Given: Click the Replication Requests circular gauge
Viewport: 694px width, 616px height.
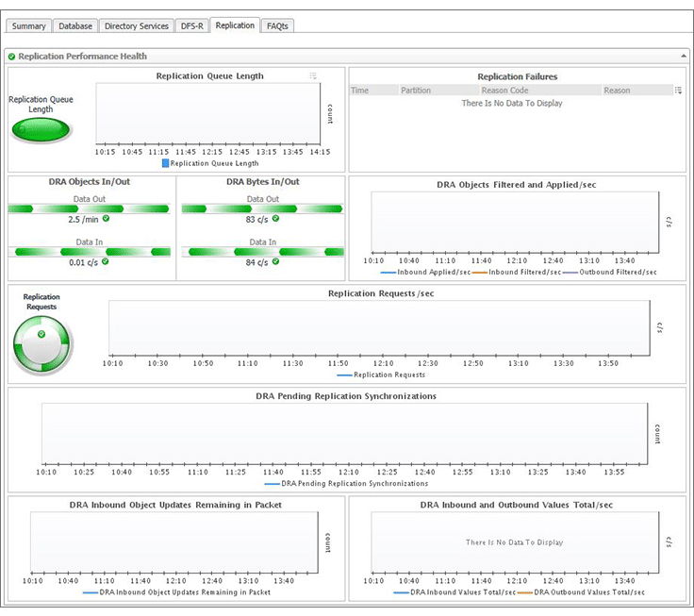Looking at the screenshot, I should point(42,344).
